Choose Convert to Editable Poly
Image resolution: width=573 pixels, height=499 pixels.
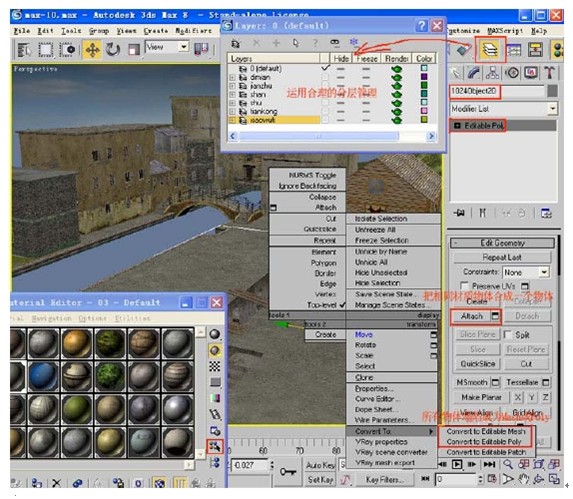(x=484, y=442)
